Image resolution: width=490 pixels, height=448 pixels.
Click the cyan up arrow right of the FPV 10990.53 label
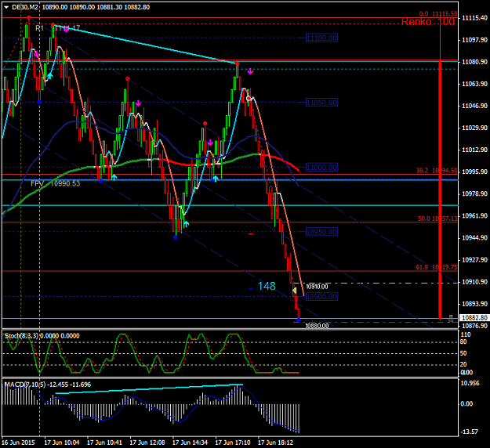114,177
